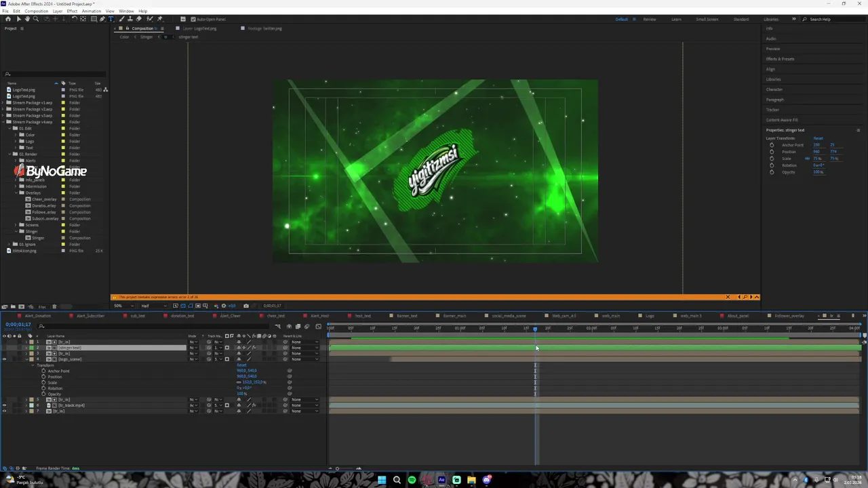Switch to the Small Screen workspace
The image size is (868, 488).
707,19
